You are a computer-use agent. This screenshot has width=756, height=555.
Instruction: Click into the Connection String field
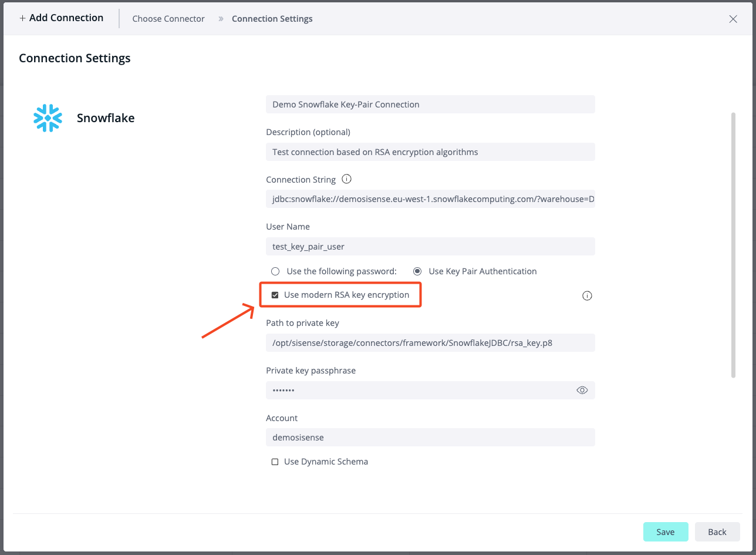point(430,199)
